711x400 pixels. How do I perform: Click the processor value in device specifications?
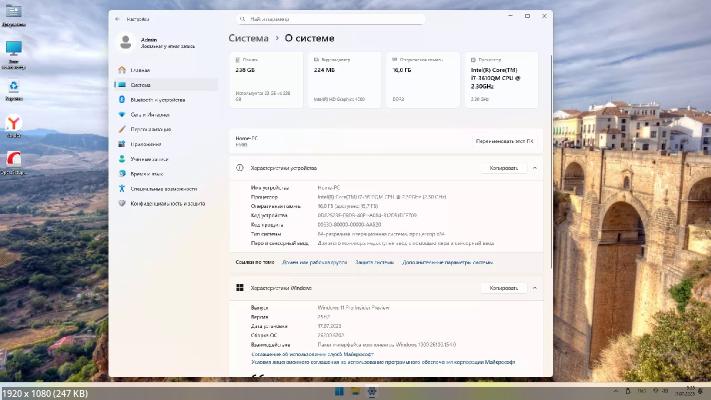coord(382,197)
